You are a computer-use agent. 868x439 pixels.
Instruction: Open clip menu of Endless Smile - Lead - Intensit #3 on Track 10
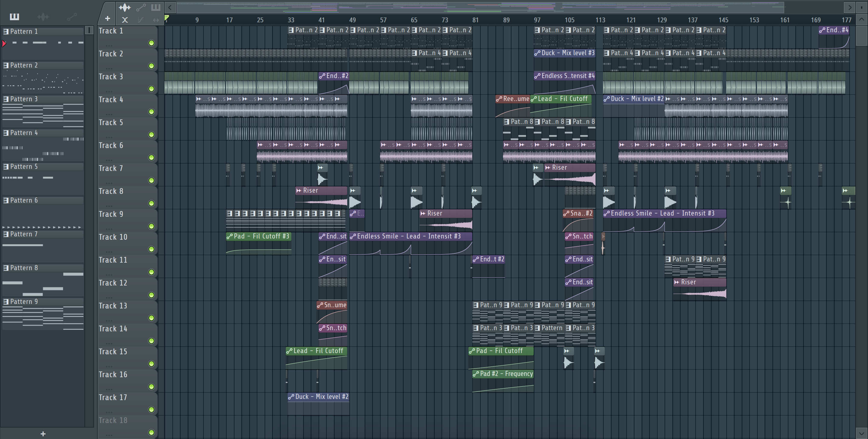pyautogui.click(x=353, y=236)
